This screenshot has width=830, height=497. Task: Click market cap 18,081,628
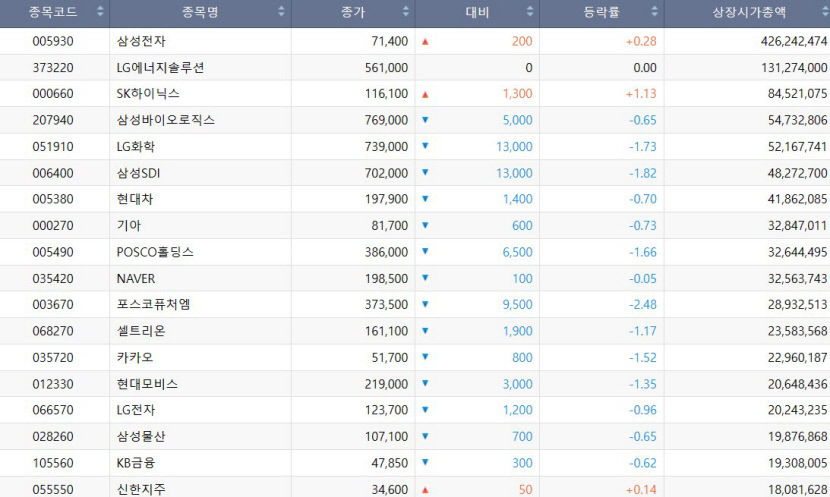pyautogui.click(x=798, y=490)
